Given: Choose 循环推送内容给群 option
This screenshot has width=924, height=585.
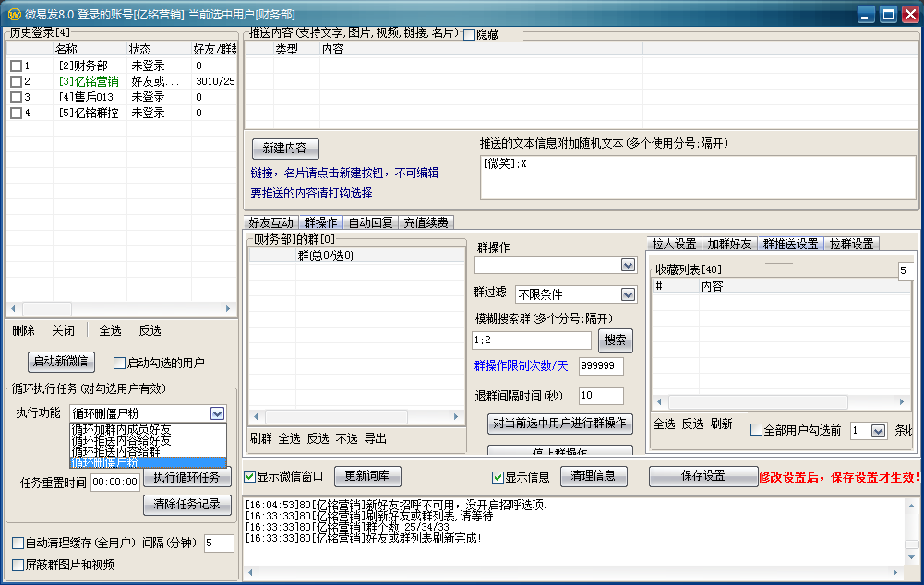Looking at the screenshot, I should [148, 451].
